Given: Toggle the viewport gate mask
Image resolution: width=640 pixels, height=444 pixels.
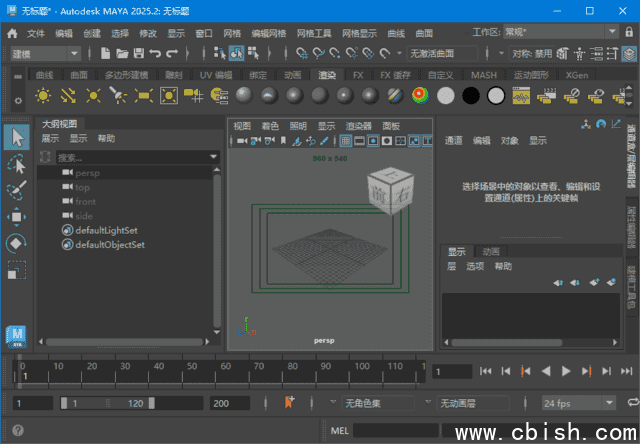Looking at the screenshot, I should [387, 141].
